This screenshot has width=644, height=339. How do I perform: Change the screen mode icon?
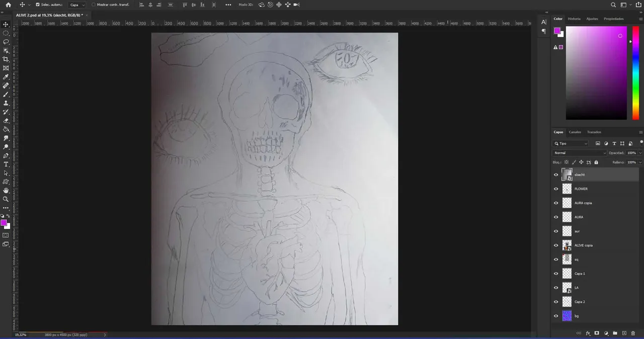(6, 244)
